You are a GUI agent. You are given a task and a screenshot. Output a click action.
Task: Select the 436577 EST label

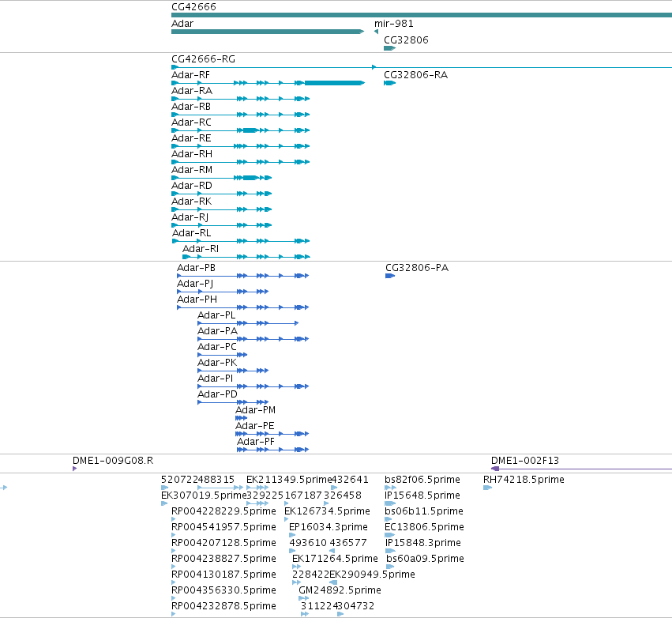348,544
